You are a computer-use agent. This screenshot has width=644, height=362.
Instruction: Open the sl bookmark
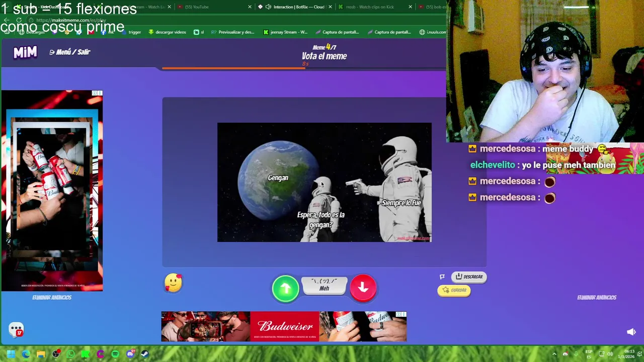pos(199,32)
